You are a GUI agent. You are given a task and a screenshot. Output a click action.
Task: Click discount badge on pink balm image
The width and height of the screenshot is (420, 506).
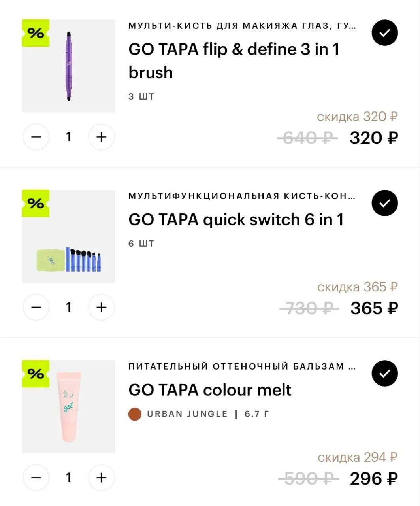[36, 374]
